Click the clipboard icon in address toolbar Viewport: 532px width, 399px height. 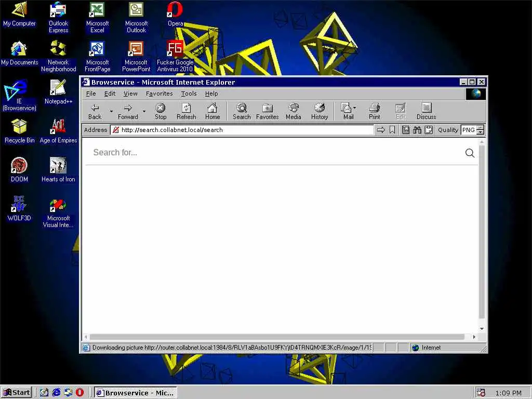pyautogui.click(x=429, y=130)
